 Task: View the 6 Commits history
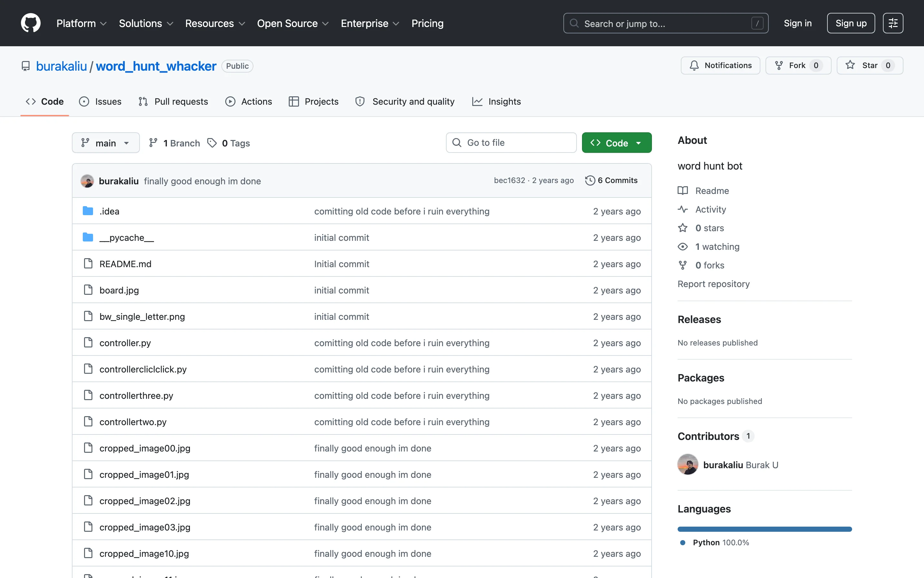point(611,180)
